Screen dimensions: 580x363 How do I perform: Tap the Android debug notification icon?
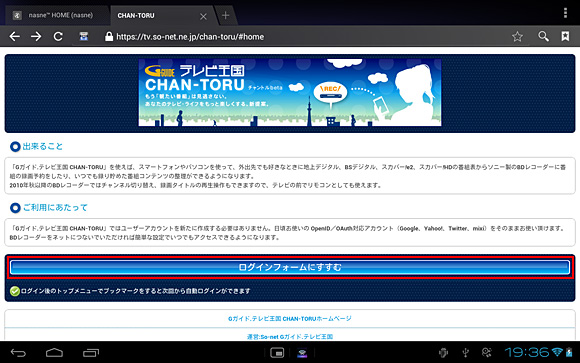pyautogui.click(x=443, y=353)
